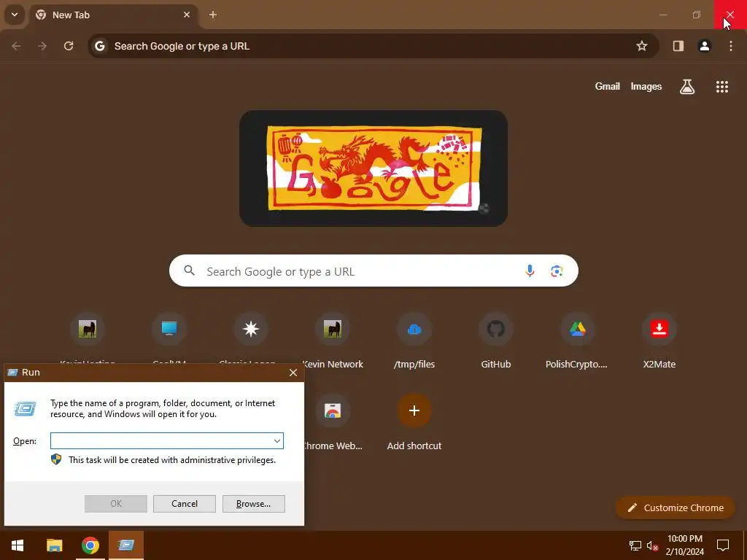This screenshot has height=560, width=747.
Task: Open the Chrome side panel
Action: point(678,46)
